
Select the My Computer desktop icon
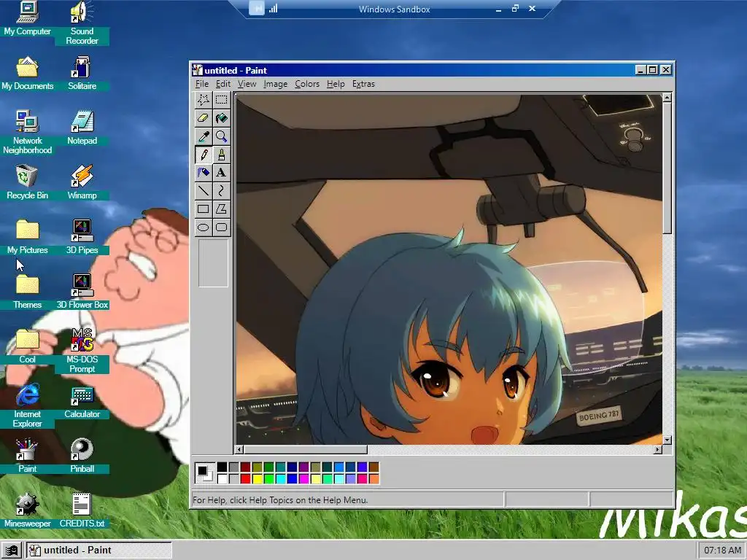tap(27, 19)
